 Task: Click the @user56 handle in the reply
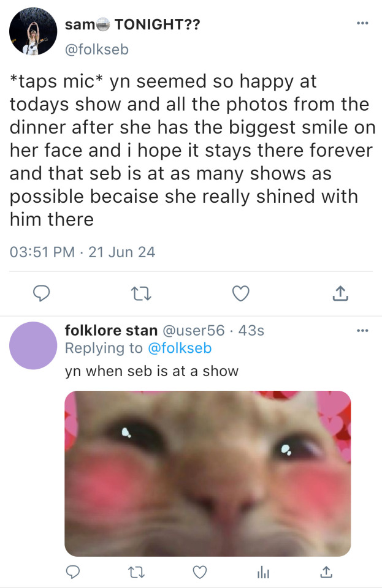pos(192,331)
